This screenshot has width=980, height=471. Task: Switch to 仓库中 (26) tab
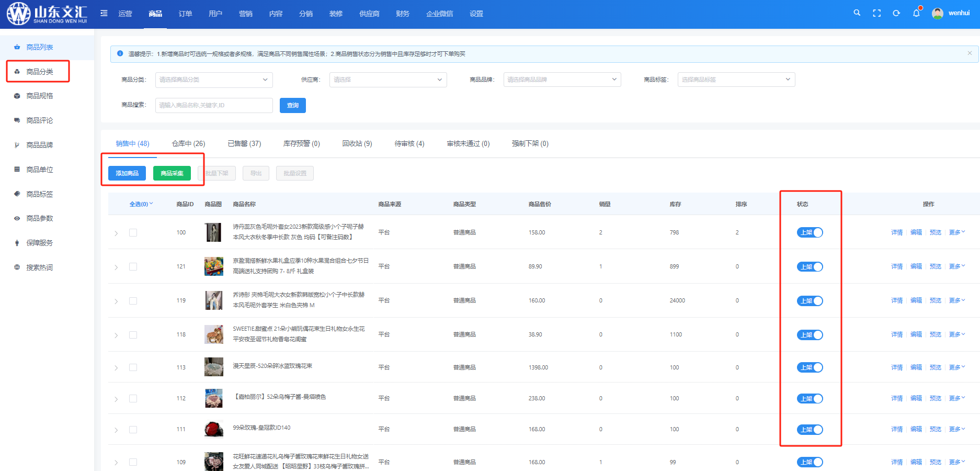point(189,143)
